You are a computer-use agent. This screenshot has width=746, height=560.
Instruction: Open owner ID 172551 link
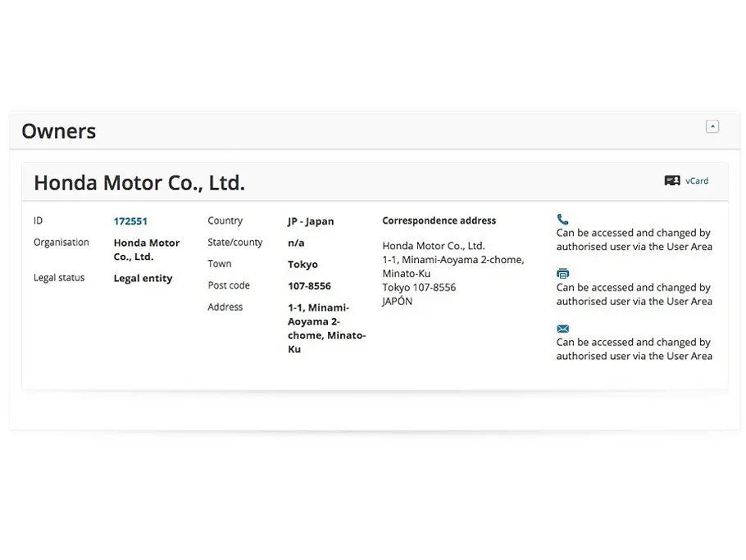point(130,221)
